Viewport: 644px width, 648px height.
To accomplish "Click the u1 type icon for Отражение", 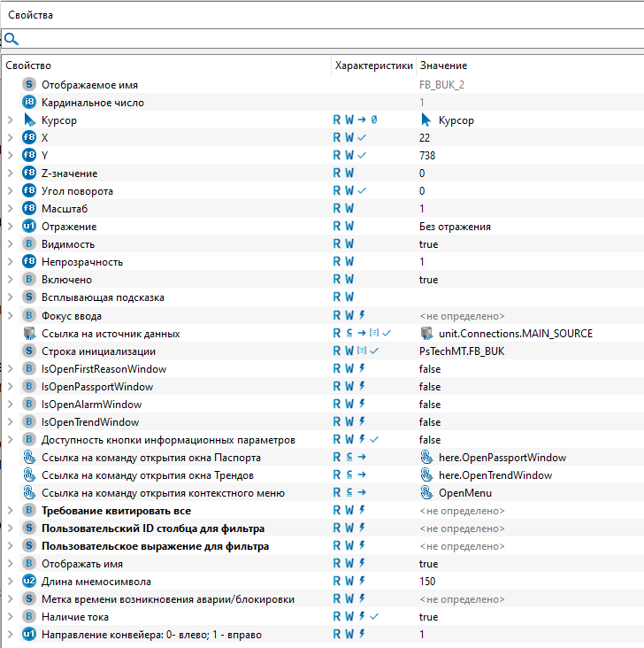I will click(29, 227).
